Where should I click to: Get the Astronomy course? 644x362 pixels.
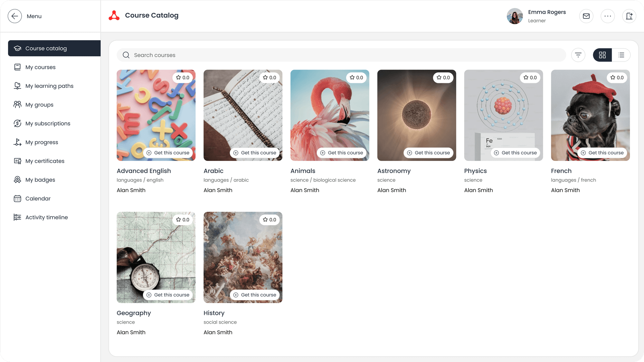click(x=429, y=153)
